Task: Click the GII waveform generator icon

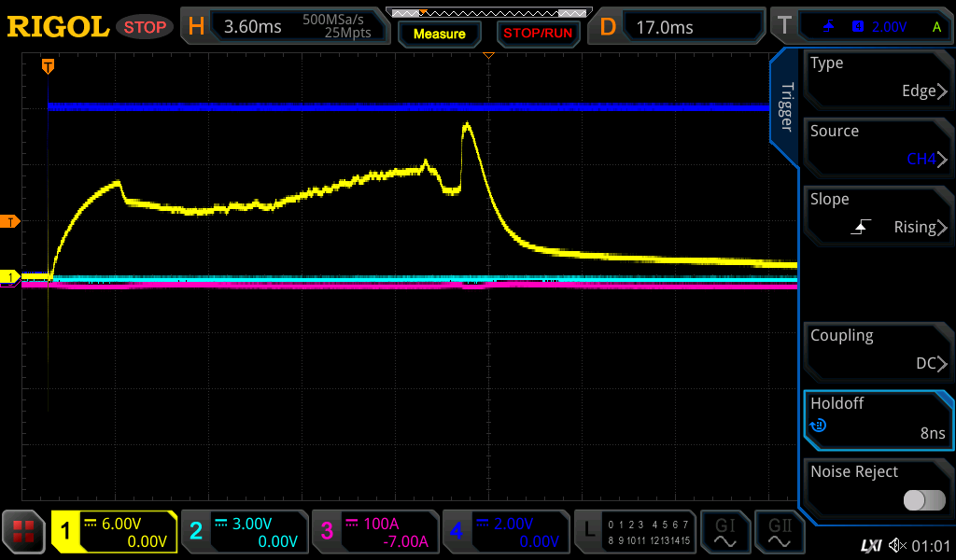Action: (x=780, y=532)
